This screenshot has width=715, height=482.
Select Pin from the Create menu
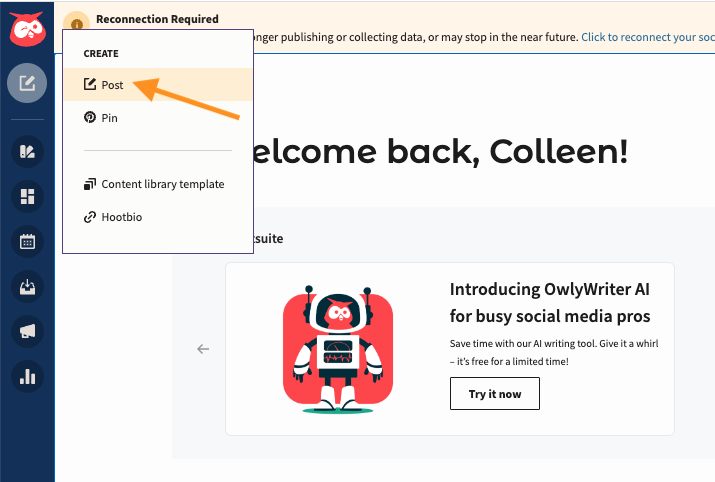click(109, 117)
